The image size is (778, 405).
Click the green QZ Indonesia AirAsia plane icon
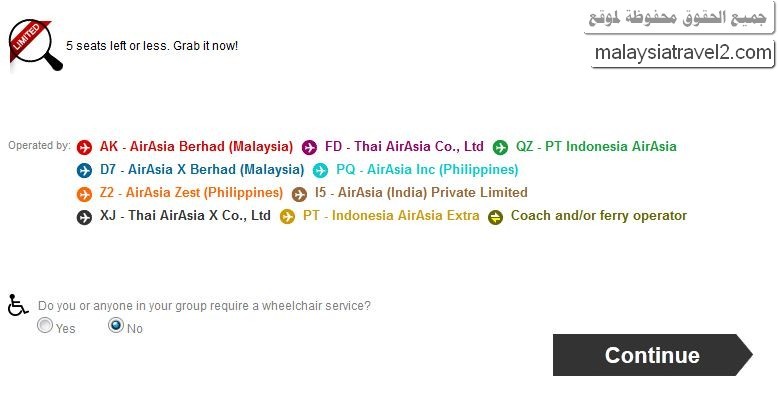click(x=500, y=147)
